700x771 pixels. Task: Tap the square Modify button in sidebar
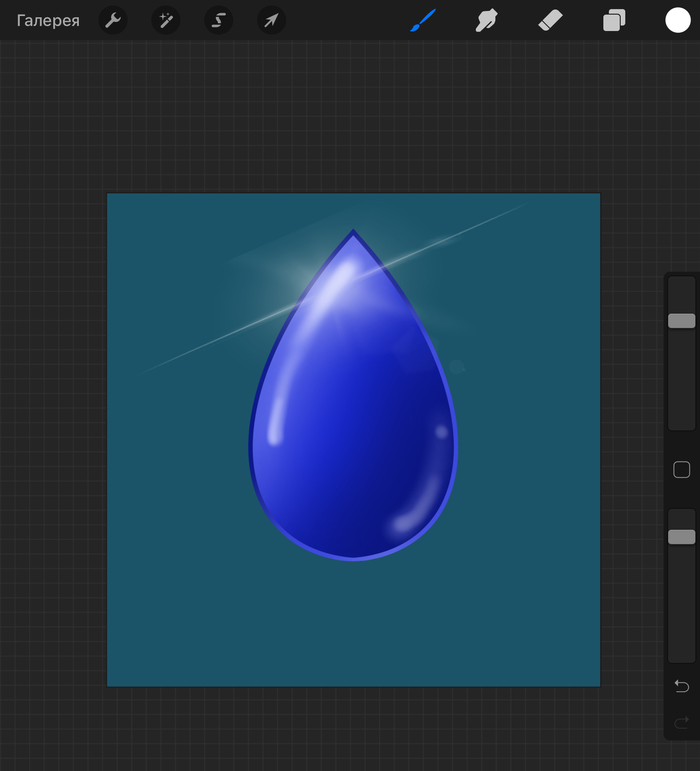(x=681, y=470)
